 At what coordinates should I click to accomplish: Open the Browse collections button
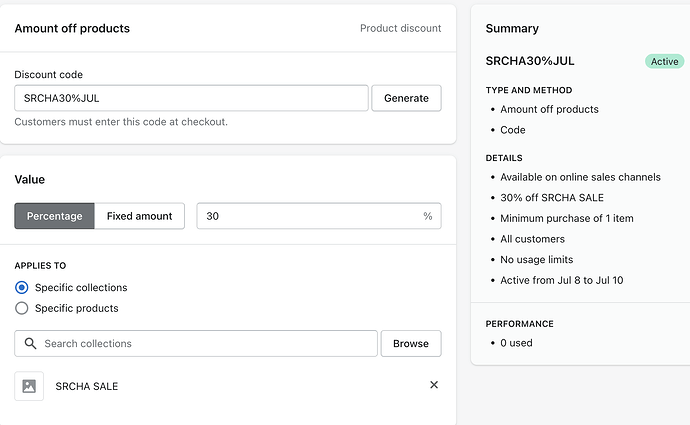(x=410, y=344)
